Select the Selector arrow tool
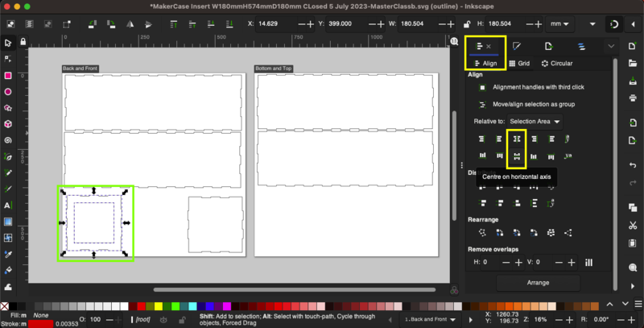The image size is (644, 328). coord(7,44)
